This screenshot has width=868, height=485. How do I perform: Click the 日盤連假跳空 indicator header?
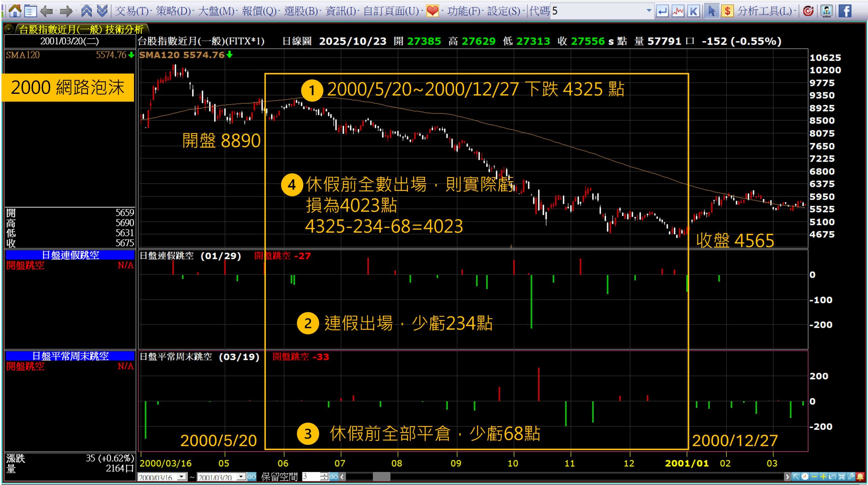70,255
